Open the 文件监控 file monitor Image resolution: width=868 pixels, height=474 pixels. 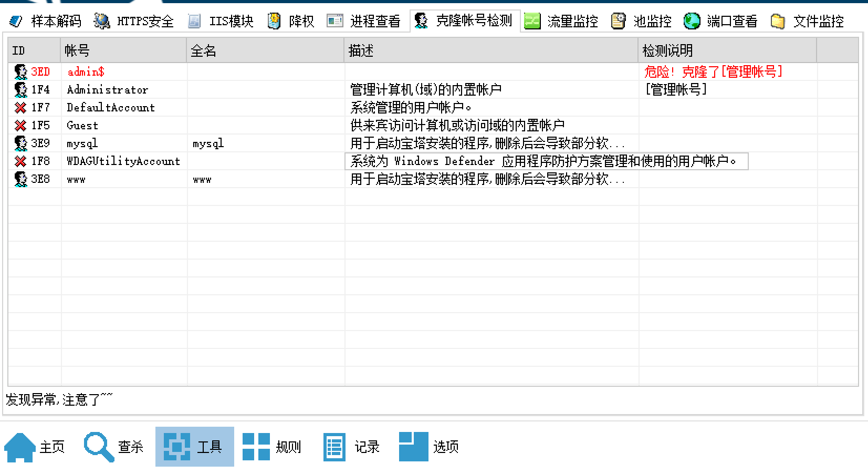[807, 21]
